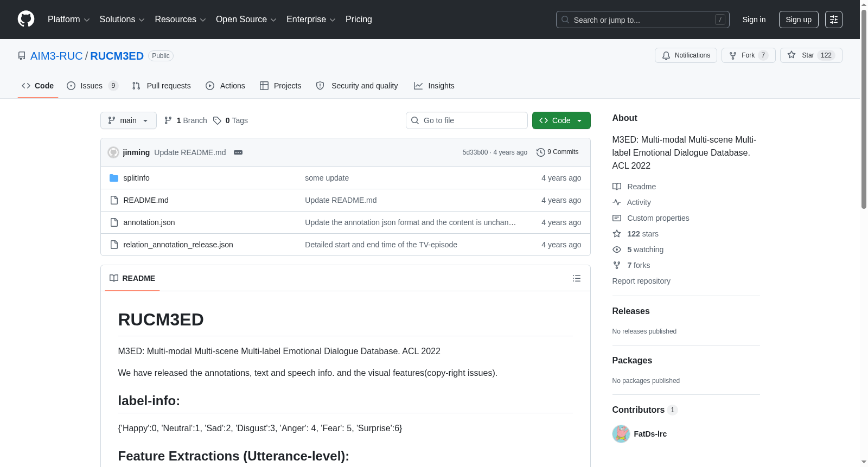
Task: Click the Go to file search field
Action: click(467, 120)
